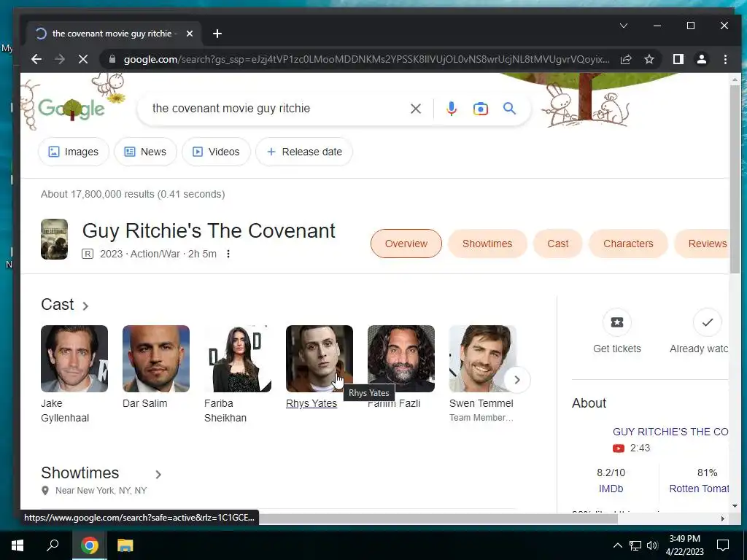Open Fariba Sheikhan's cast photo

[x=238, y=359]
